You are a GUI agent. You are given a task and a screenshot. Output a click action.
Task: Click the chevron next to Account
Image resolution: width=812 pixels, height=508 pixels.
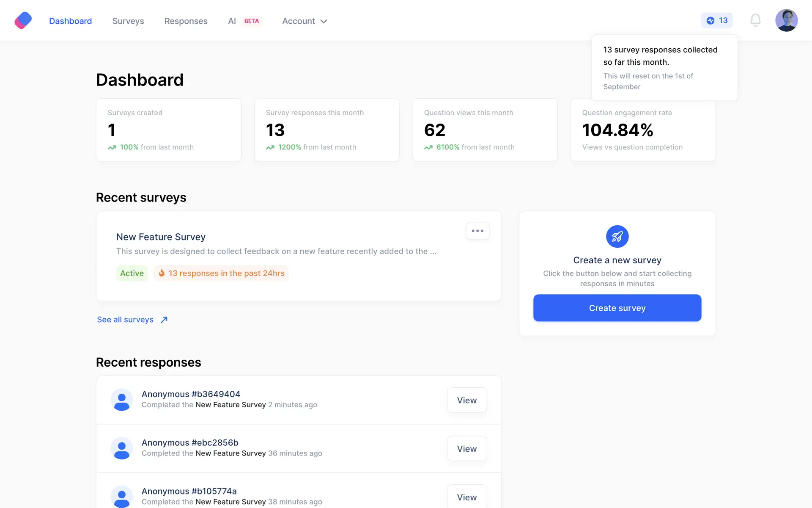click(324, 21)
